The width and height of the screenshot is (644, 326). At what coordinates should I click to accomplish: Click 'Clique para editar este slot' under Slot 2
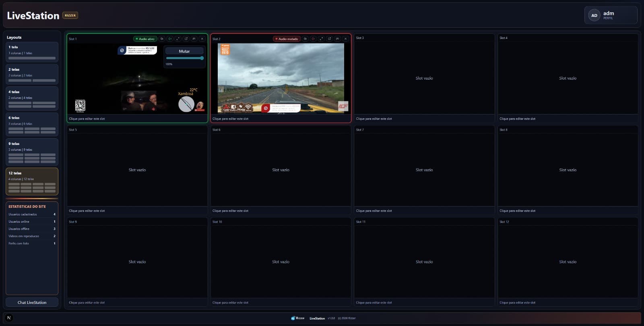click(230, 119)
